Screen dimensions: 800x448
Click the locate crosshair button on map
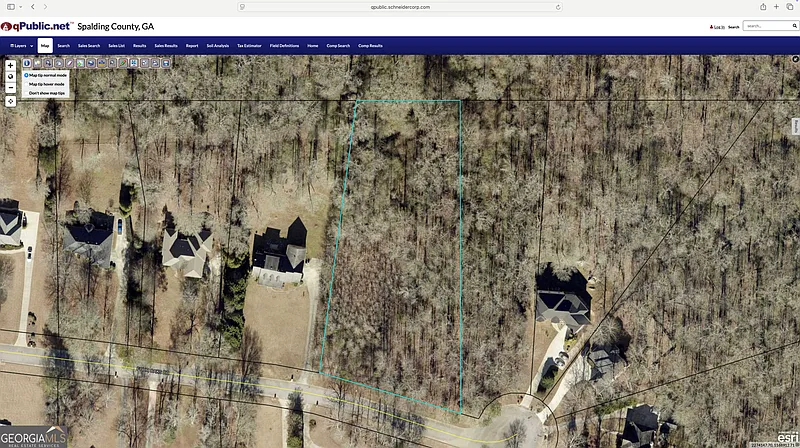point(10,101)
